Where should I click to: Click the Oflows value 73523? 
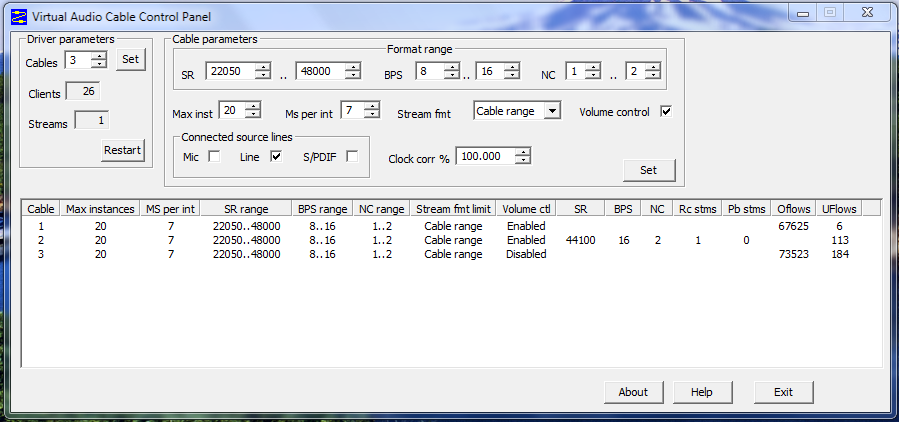(x=794, y=254)
